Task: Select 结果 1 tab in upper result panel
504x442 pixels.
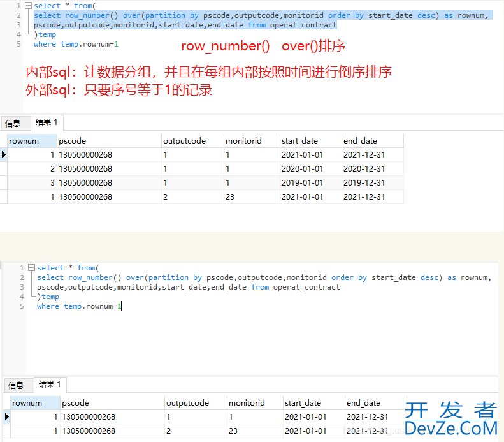Action: coord(47,122)
